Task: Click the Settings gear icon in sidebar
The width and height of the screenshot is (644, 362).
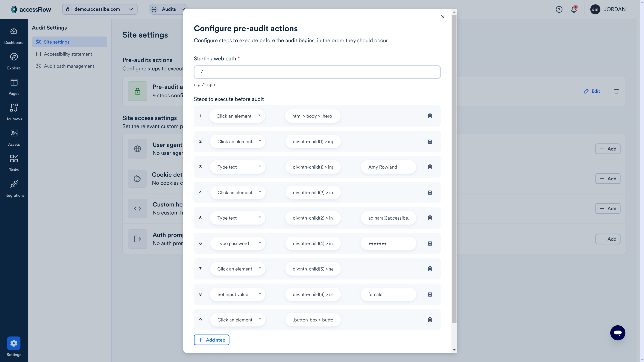Action: (x=14, y=343)
